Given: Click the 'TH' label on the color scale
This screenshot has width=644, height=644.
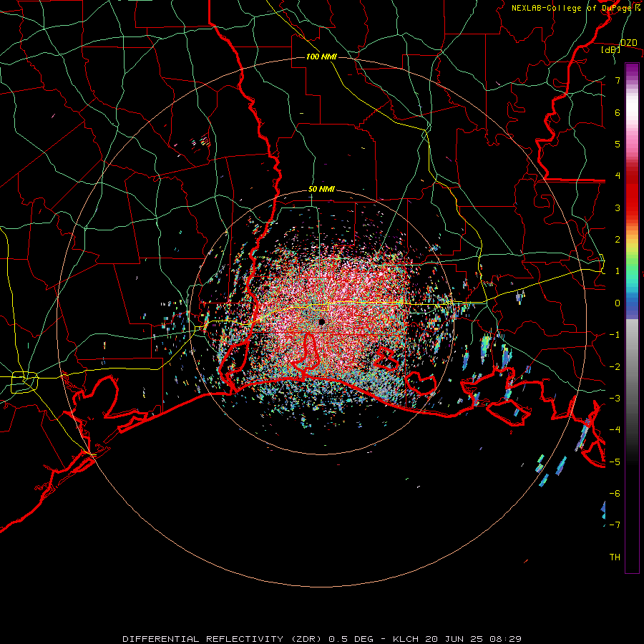Looking at the screenshot, I should click(x=615, y=557).
